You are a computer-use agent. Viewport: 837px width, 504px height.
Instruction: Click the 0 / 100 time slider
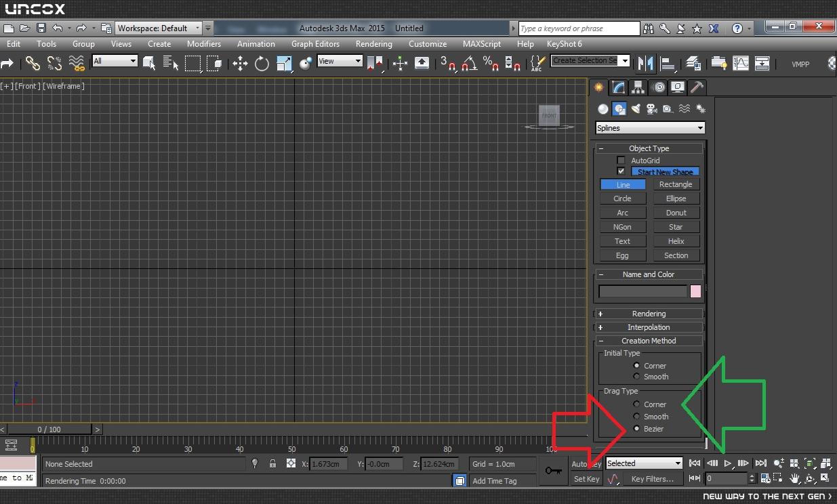(49, 429)
